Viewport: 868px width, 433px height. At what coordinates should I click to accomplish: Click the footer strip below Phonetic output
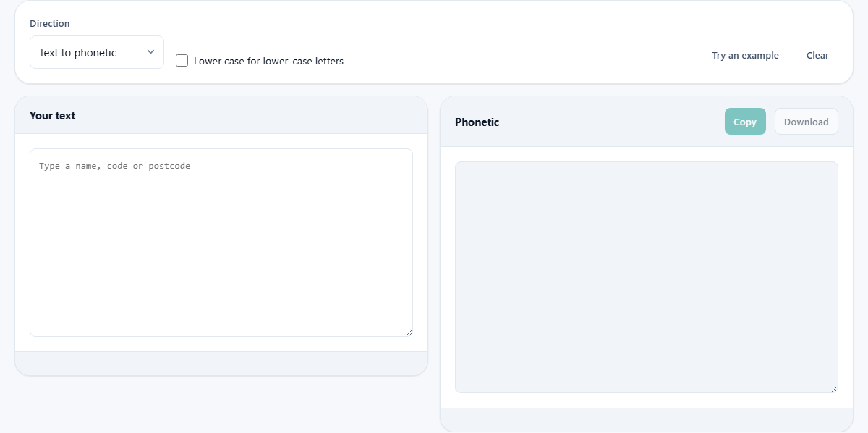click(x=647, y=419)
